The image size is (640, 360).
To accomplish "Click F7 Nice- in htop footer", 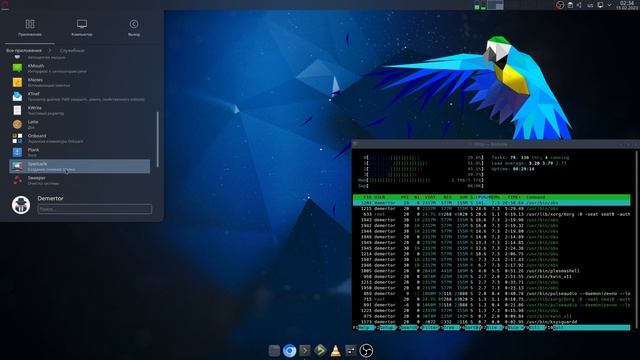I will coord(494,327).
